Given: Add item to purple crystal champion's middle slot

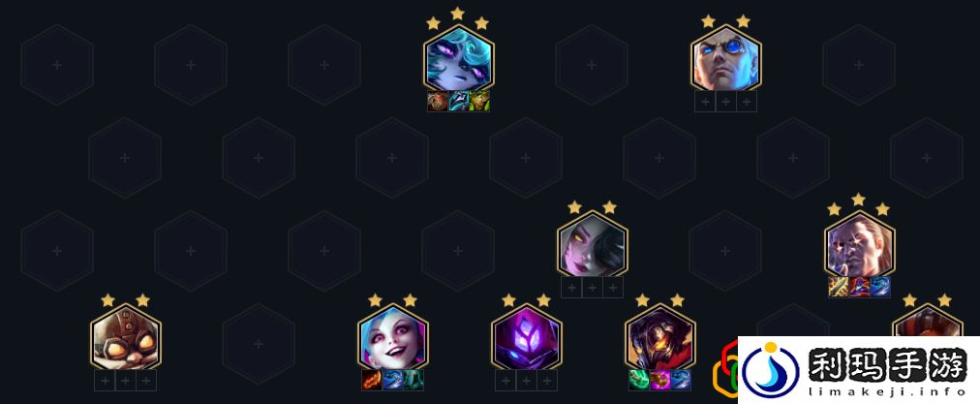Looking at the screenshot, I should pos(526,380).
